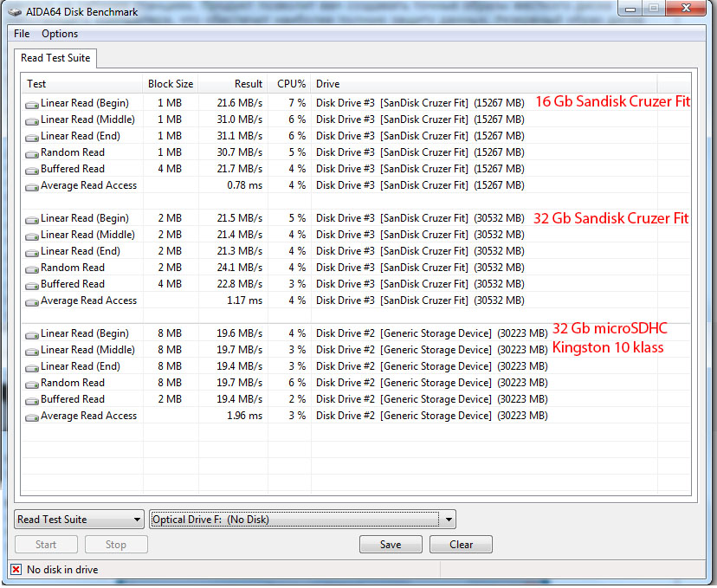Select disk icon for Buffered Read 22.8 MB/s
The width and height of the screenshot is (717, 588).
click(32, 285)
